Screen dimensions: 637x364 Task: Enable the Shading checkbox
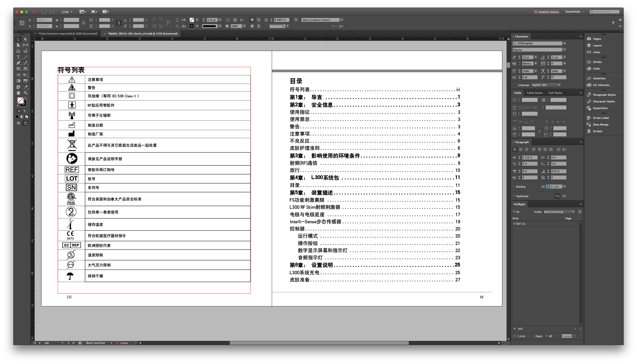click(514, 186)
